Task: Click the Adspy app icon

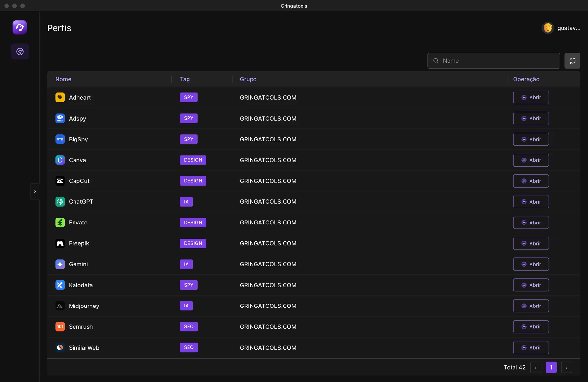Action: [60, 118]
